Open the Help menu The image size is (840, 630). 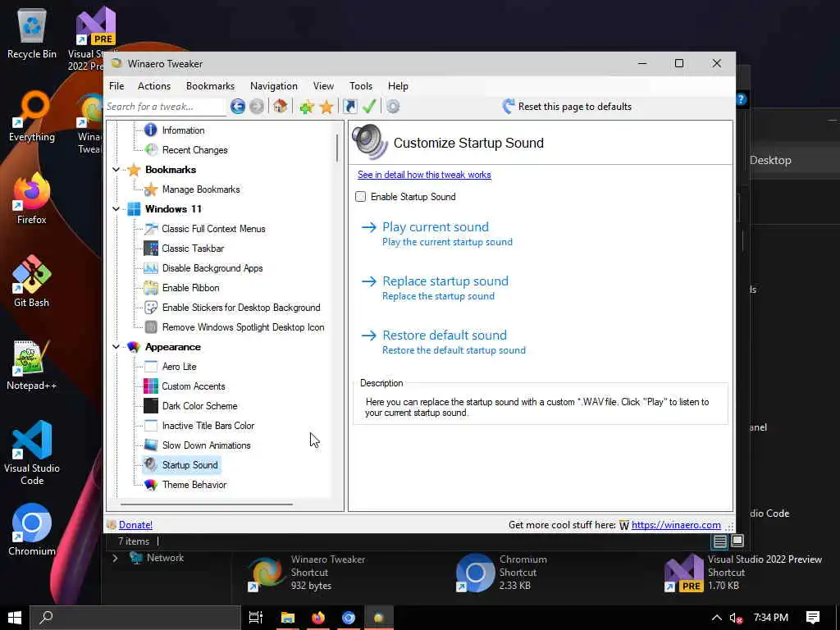pos(398,85)
